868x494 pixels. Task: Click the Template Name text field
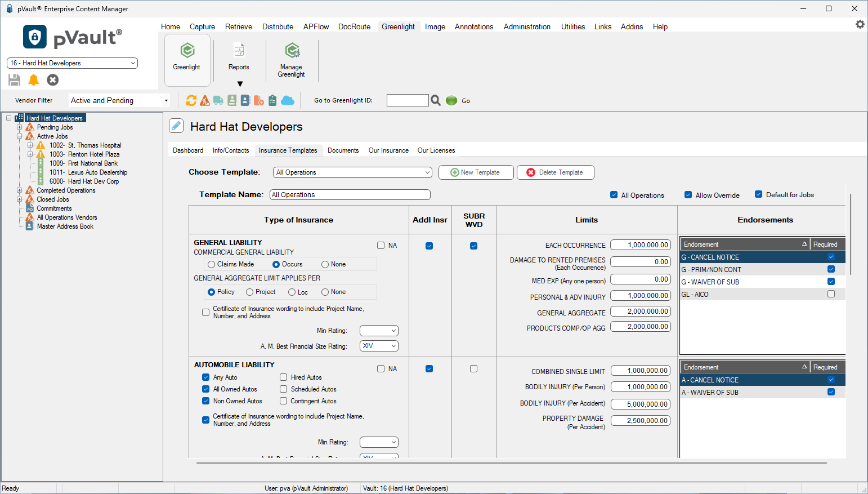[350, 195]
